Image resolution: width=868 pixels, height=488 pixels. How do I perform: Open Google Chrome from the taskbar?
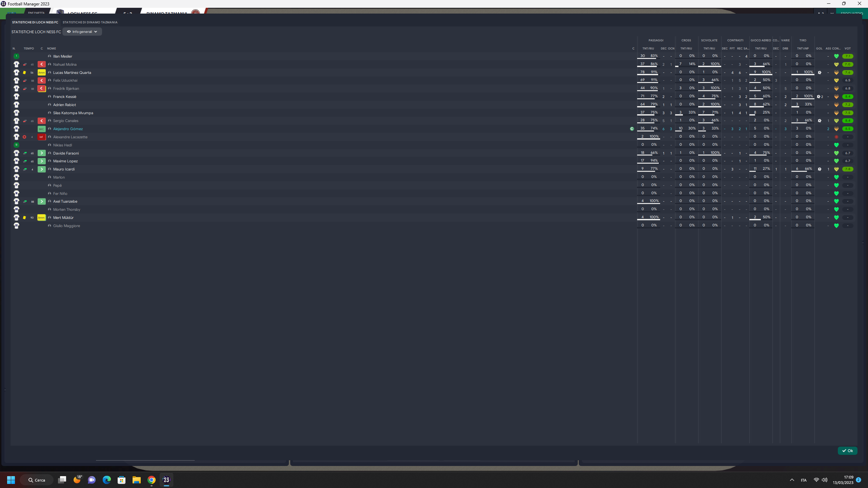coord(152,480)
